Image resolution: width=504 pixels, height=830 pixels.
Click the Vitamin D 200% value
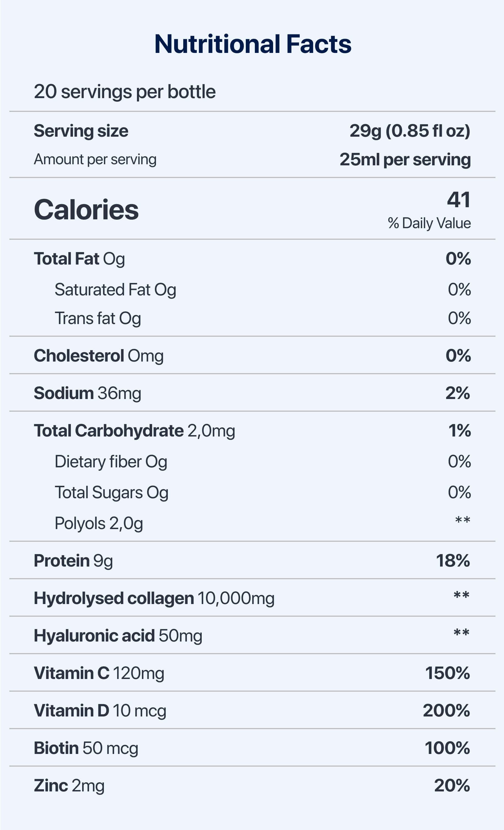pos(446,710)
